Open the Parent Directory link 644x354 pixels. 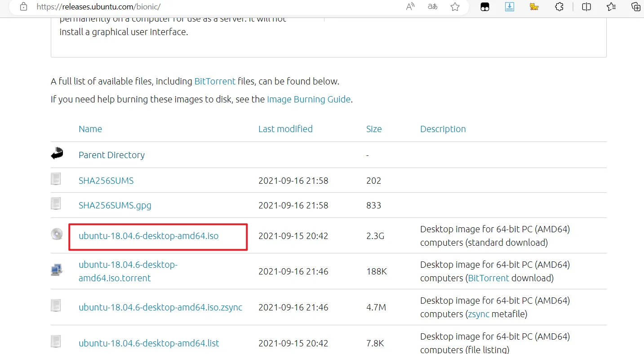[111, 155]
